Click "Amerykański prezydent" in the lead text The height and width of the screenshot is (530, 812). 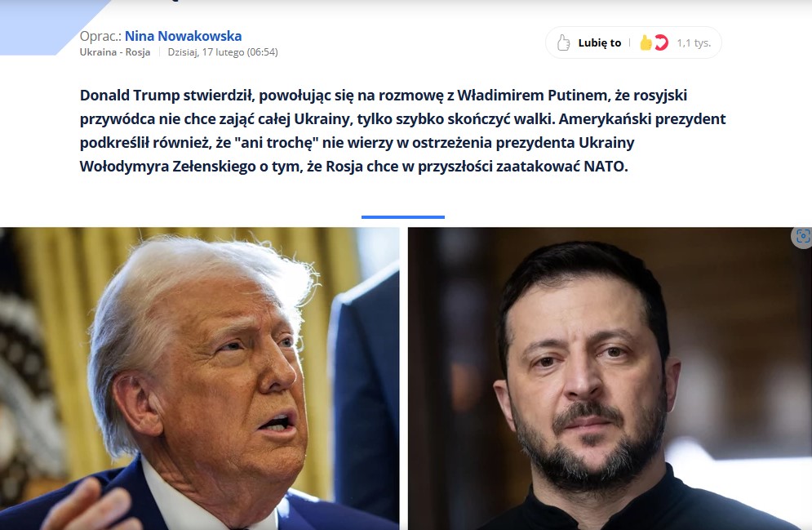[x=642, y=119]
